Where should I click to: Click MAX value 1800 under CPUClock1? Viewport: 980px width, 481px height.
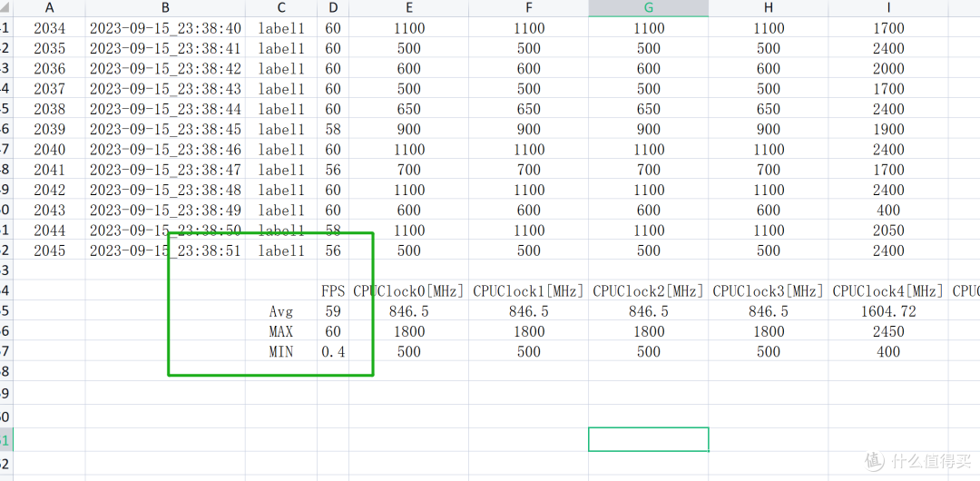tap(529, 331)
